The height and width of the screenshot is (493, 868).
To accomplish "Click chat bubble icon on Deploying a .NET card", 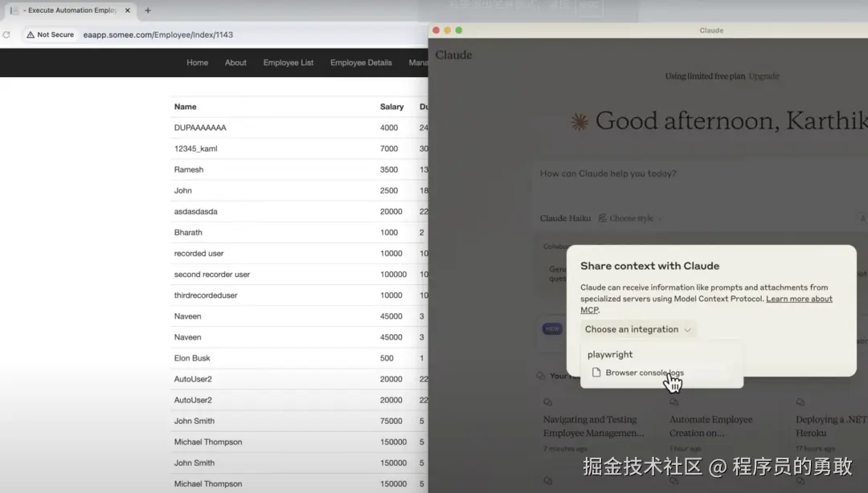I will point(800,402).
